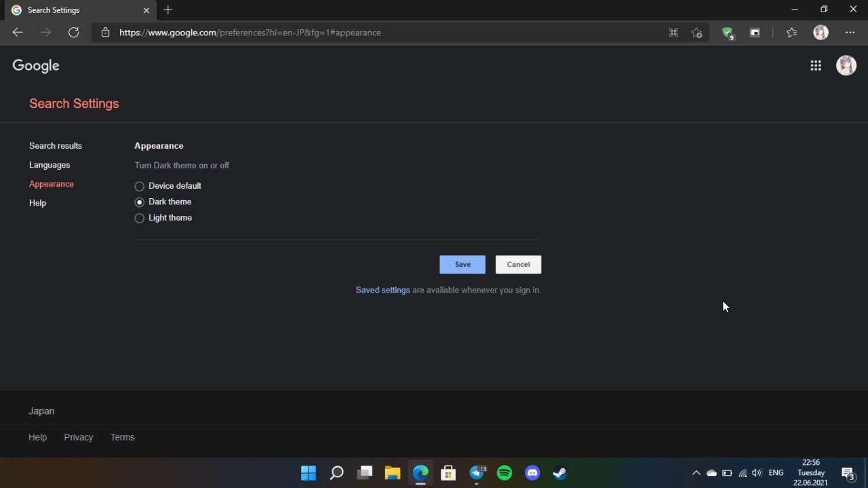Click the Google logo
Image resolution: width=868 pixels, height=488 pixels.
[x=36, y=66]
